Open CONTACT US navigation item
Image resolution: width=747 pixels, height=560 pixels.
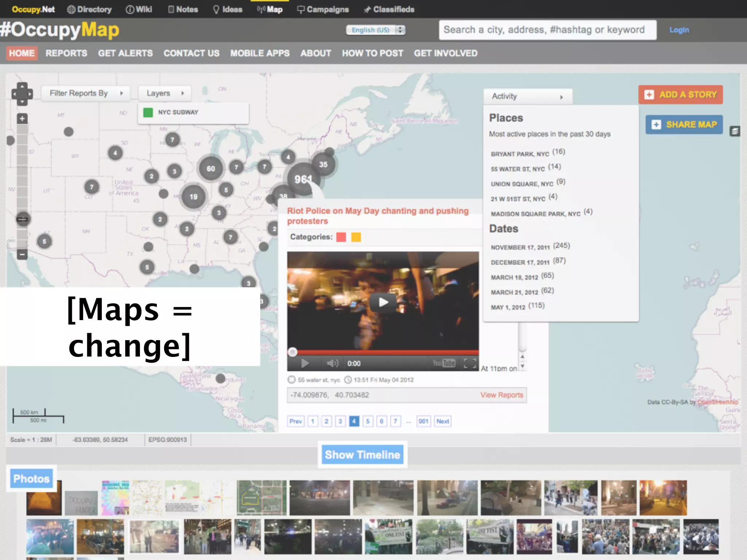point(191,53)
